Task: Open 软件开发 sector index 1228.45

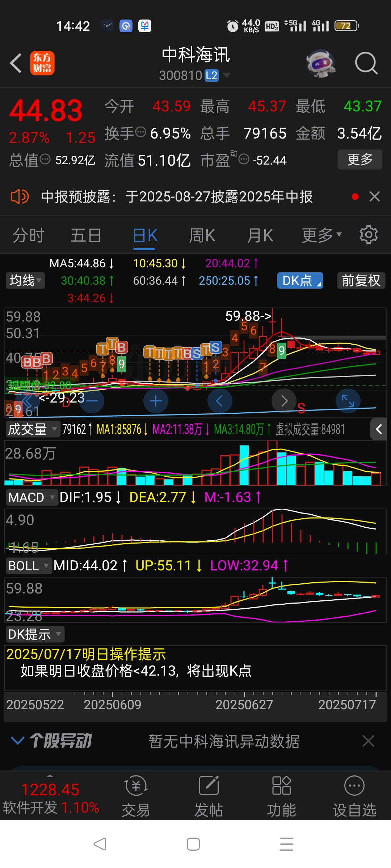Action: [x=51, y=799]
